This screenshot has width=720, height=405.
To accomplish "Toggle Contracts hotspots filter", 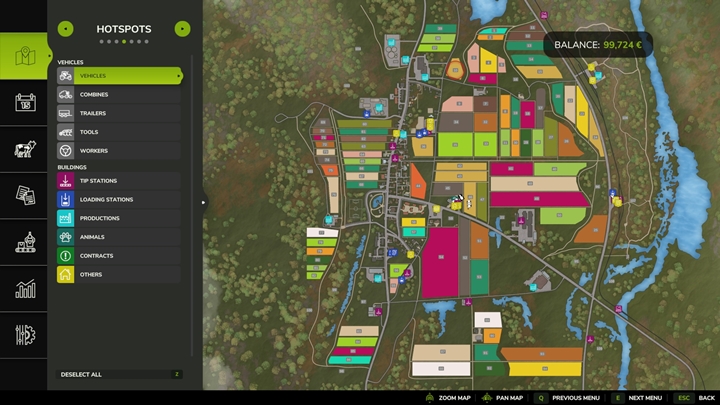I will coord(119,256).
